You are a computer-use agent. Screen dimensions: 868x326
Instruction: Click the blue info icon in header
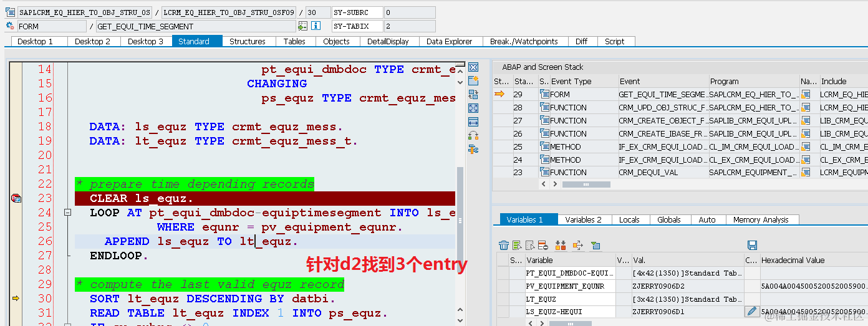click(316, 26)
